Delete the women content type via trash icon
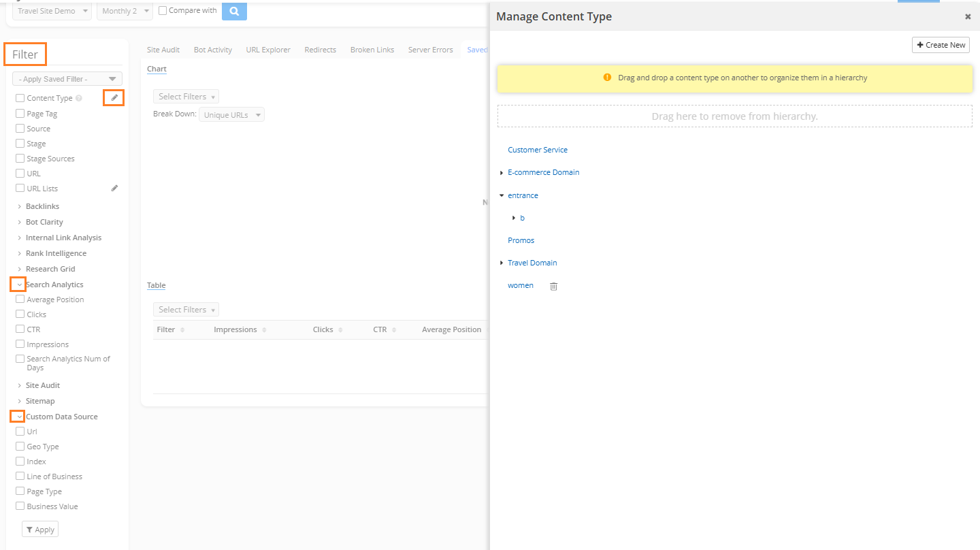The height and width of the screenshot is (550, 980). [553, 287]
